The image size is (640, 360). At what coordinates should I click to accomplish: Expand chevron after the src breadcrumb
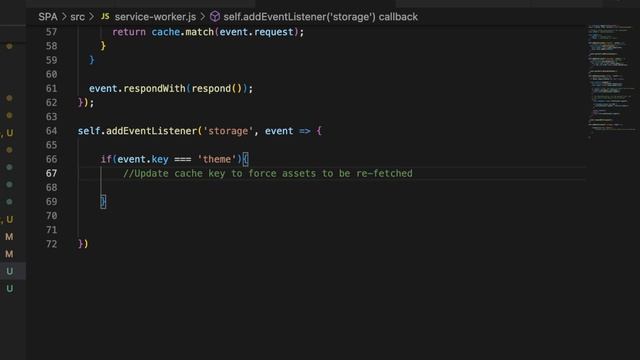coord(91,17)
